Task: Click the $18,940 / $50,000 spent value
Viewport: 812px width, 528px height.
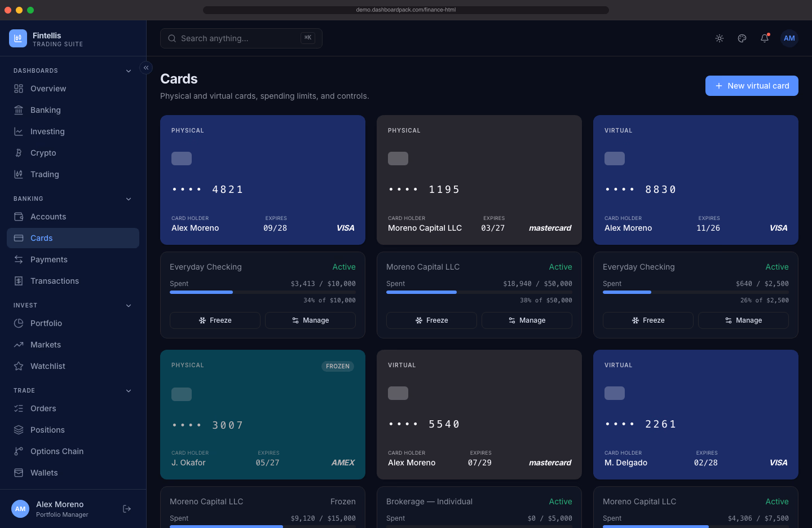Action: click(538, 284)
